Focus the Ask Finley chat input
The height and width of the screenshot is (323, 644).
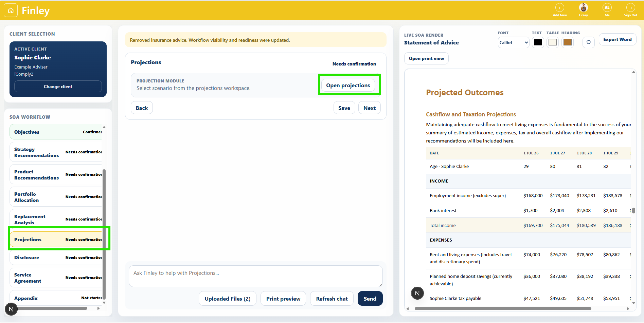[x=255, y=276]
